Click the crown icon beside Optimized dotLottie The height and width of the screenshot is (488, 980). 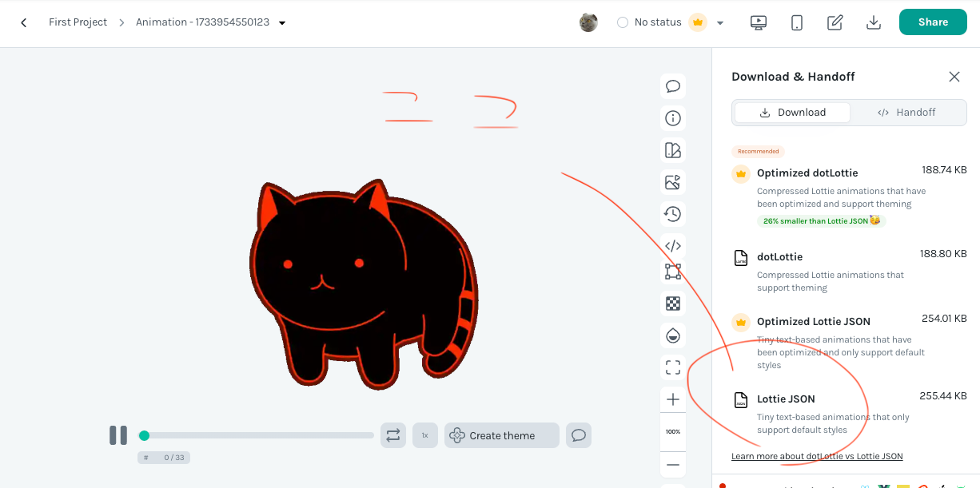click(741, 173)
